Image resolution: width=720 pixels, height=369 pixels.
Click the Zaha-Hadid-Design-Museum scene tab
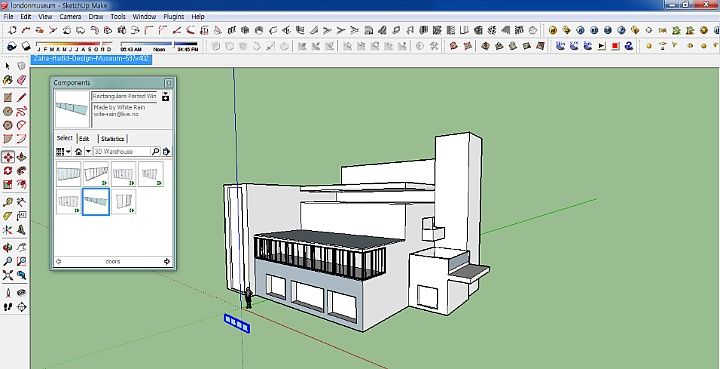91,59
